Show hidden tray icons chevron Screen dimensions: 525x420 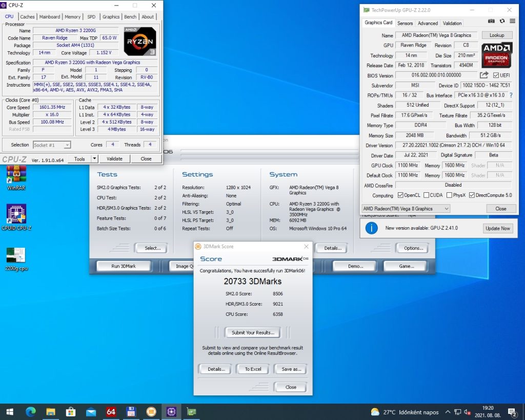click(x=447, y=412)
